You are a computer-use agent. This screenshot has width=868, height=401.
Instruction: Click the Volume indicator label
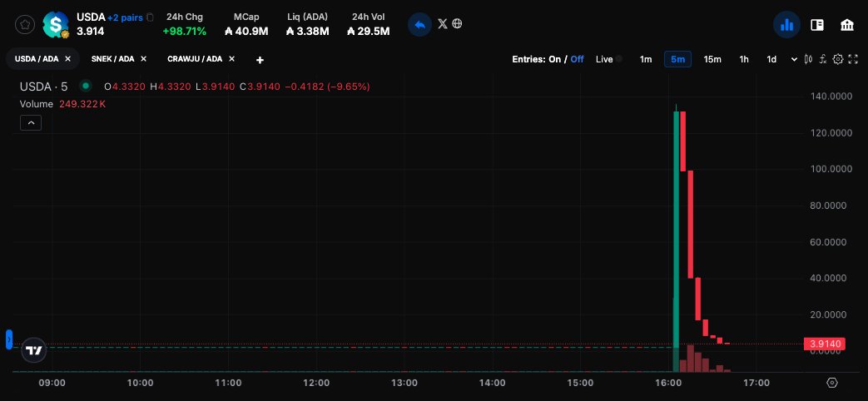click(37, 104)
